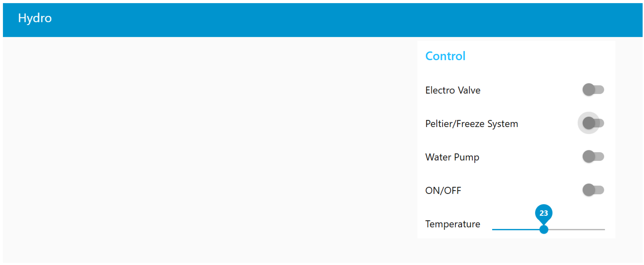
Task: Flip the ON/OFF power switch
Action: tap(593, 190)
